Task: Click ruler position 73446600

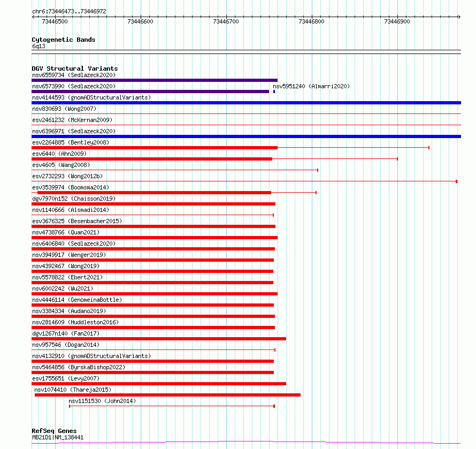Action: pyautogui.click(x=141, y=21)
